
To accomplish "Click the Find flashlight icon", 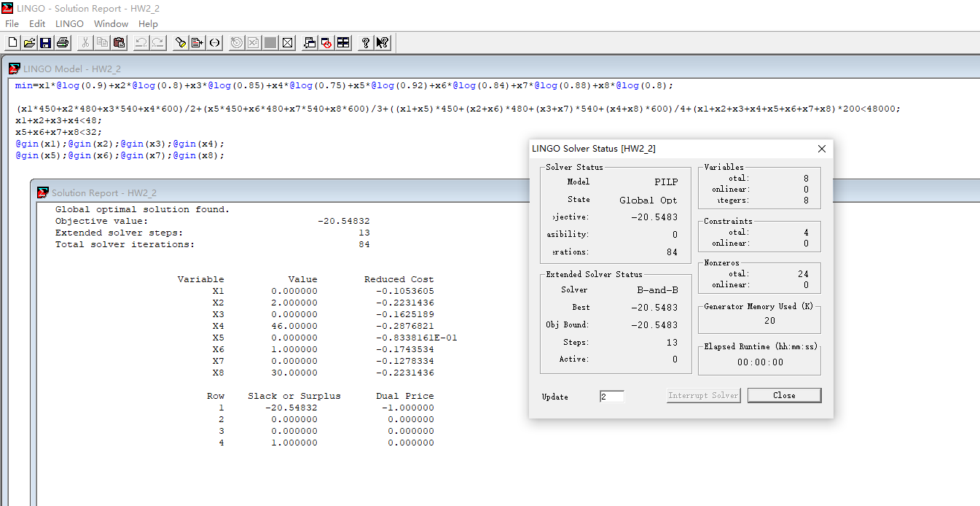I will pyautogui.click(x=180, y=43).
